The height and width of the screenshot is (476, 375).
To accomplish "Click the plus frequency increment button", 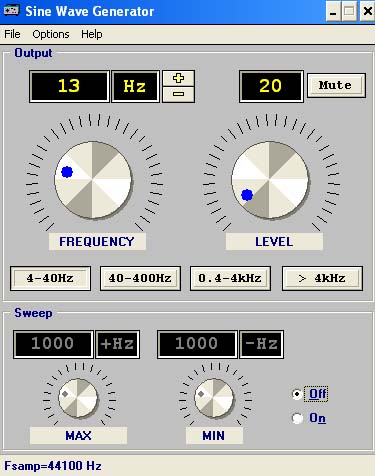I will tap(178, 79).
